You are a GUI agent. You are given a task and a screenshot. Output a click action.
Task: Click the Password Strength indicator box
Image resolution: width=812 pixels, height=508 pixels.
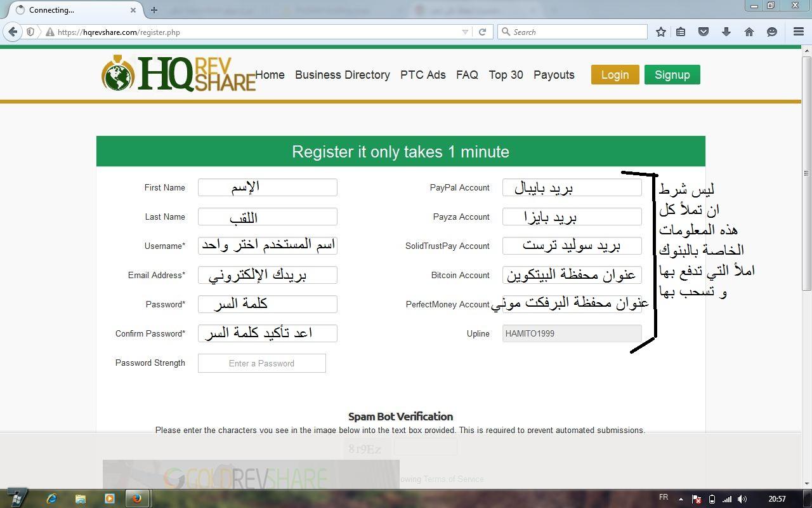click(x=261, y=363)
